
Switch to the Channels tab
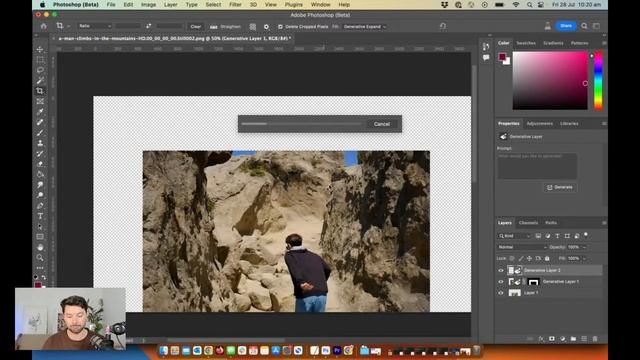(x=528, y=223)
